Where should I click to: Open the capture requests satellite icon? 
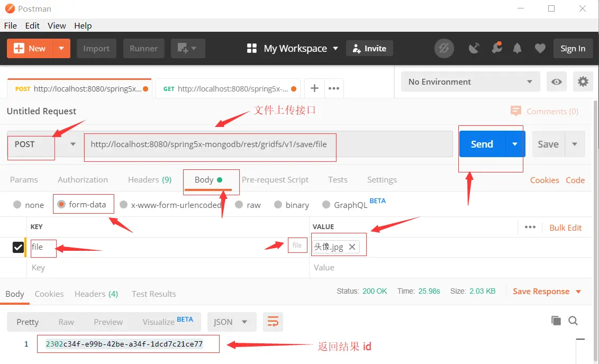click(x=474, y=49)
